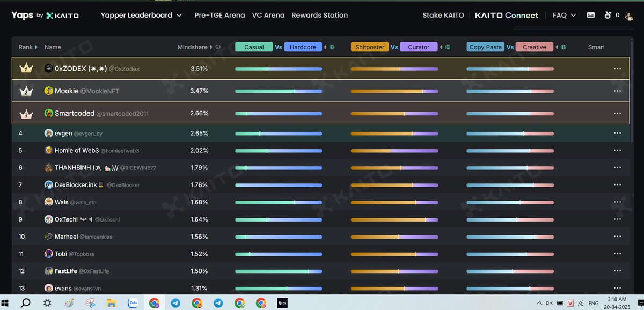Click Mookie's Copy Pasta vs Creative slider bar

(510, 91)
